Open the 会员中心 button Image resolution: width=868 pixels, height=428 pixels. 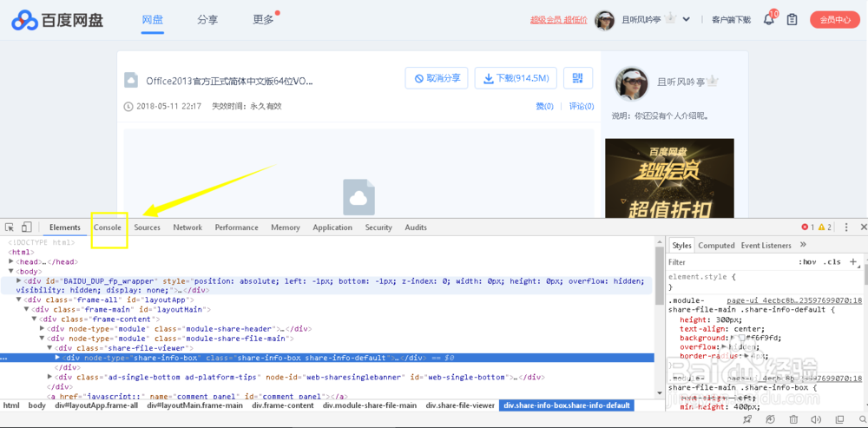click(x=835, y=19)
